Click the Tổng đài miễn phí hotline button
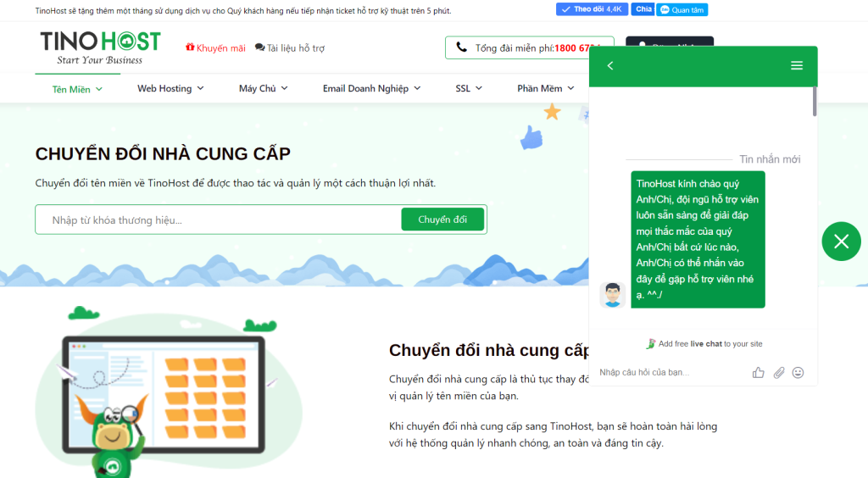The image size is (868, 478). click(529, 47)
